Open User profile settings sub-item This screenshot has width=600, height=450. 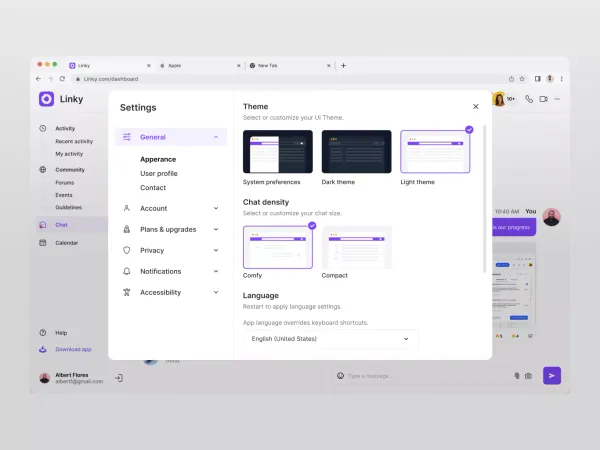(x=159, y=173)
